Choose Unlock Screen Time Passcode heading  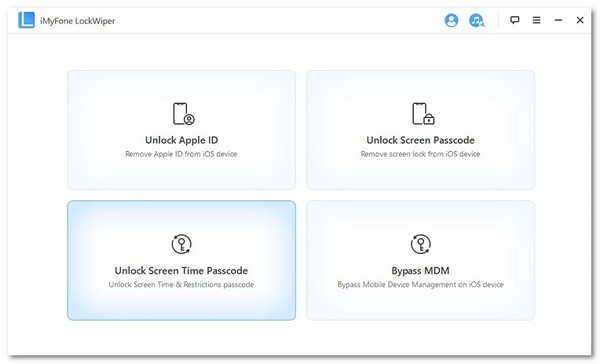(x=181, y=271)
